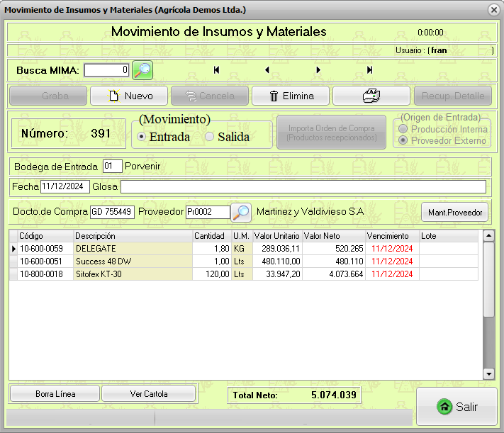The image size is (504, 433).
Task: Click code cell 10-600-0051
Action: point(45,262)
